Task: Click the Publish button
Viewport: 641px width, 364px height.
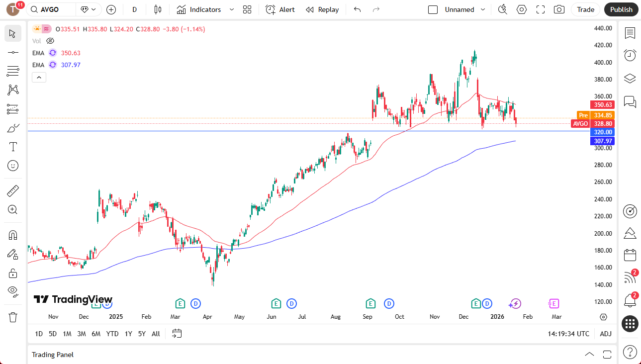Action: (621, 9)
